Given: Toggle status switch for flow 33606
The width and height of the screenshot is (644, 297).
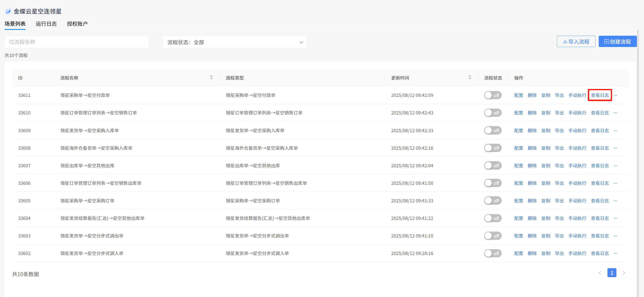Looking at the screenshot, I should click(493, 183).
